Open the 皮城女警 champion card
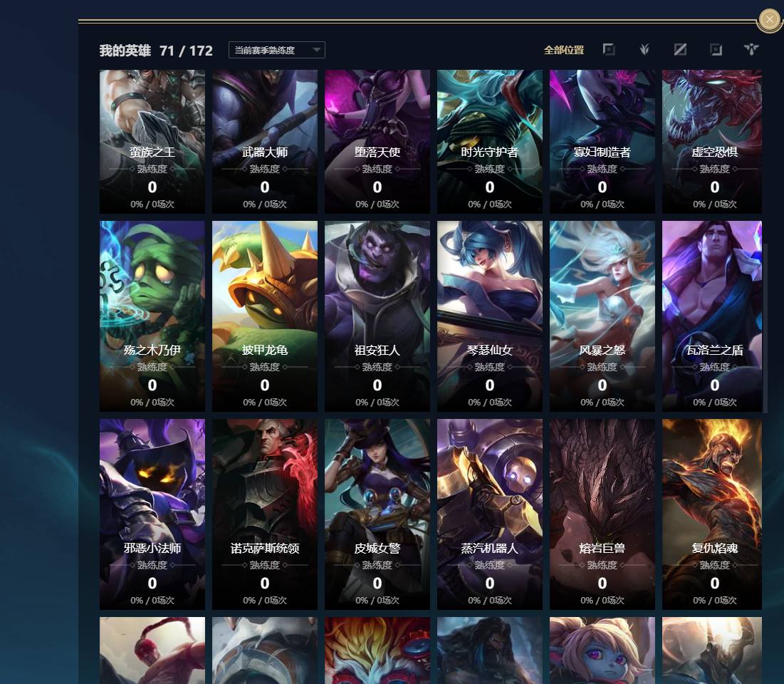 tap(377, 514)
